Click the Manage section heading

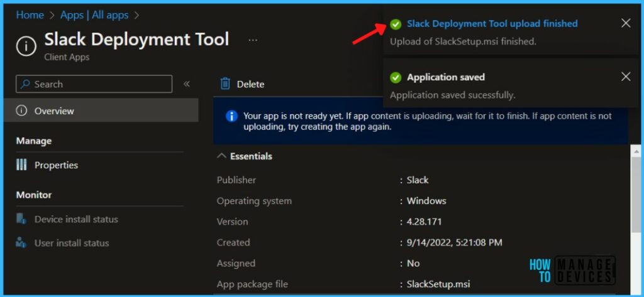coord(34,141)
